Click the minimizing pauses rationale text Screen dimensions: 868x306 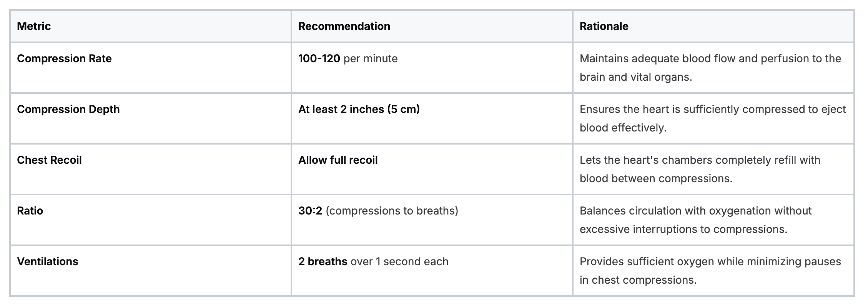coord(710,271)
